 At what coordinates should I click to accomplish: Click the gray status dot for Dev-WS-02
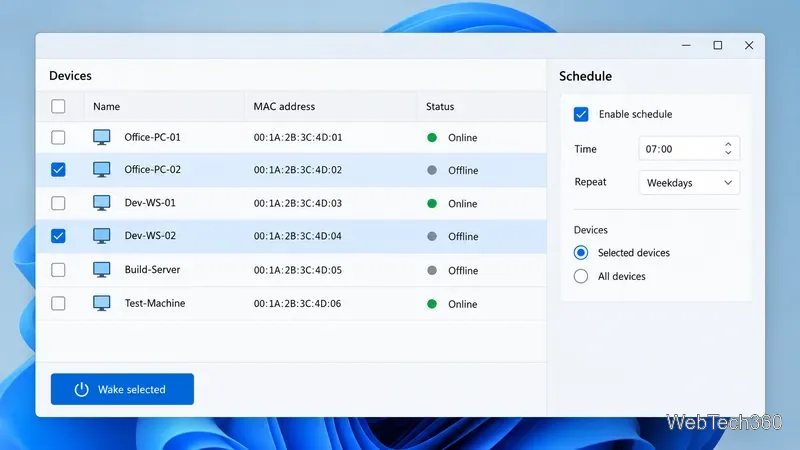(432, 236)
